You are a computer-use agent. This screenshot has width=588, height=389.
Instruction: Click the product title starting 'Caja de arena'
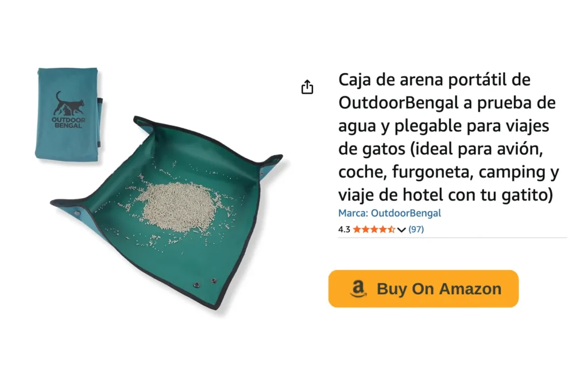tap(448, 137)
